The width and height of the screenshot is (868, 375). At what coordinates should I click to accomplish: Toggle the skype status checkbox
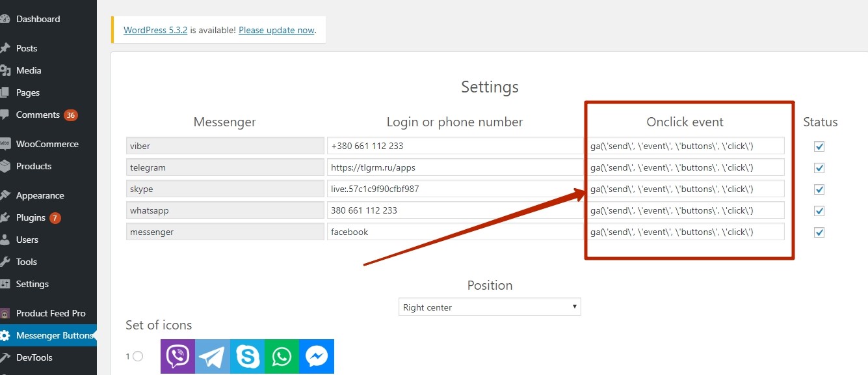pyautogui.click(x=819, y=189)
